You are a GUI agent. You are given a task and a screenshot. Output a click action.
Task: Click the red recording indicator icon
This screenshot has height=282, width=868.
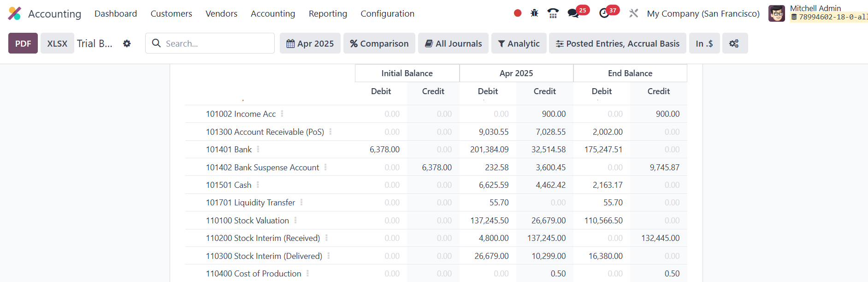click(518, 13)
